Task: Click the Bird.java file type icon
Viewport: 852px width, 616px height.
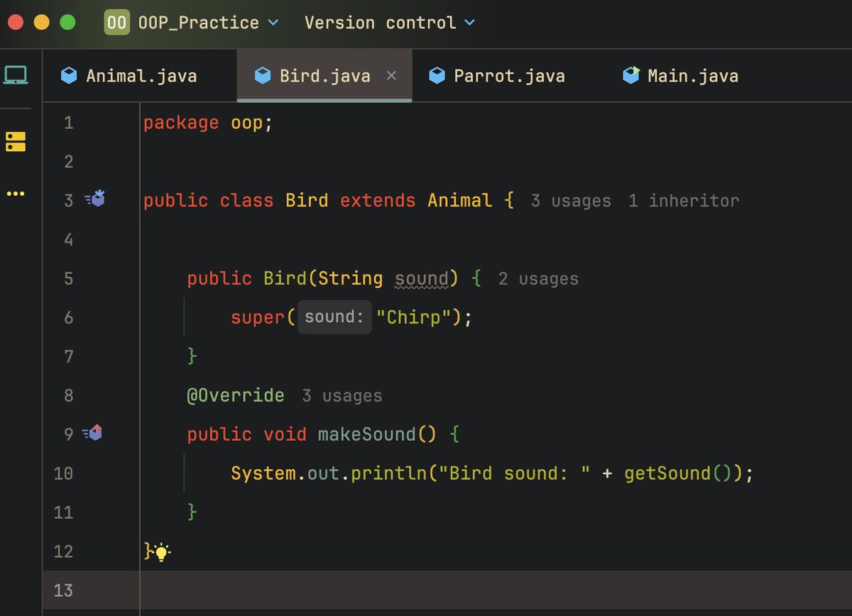Action: click(263, 75)
